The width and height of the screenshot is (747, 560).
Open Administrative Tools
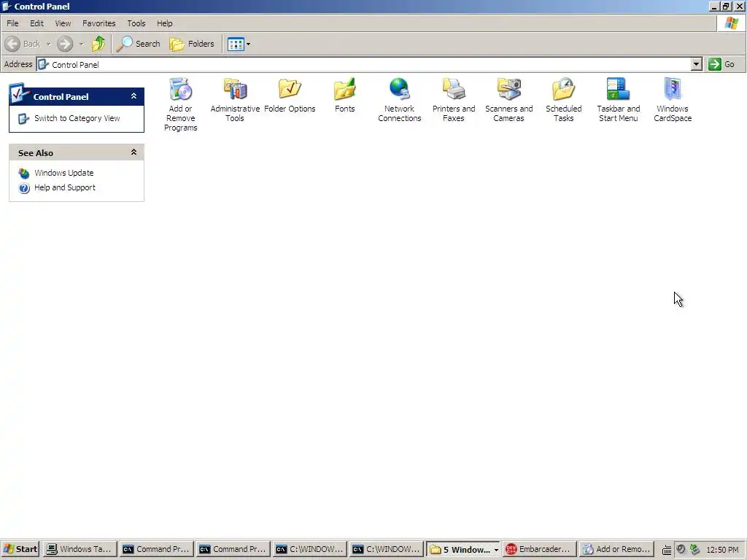[x=235, y=100]
